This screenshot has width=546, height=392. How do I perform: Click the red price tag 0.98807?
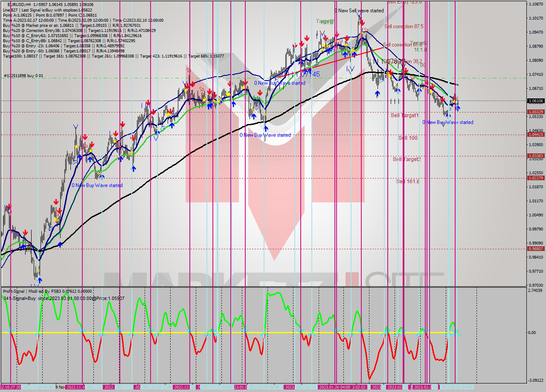[535, 249]
